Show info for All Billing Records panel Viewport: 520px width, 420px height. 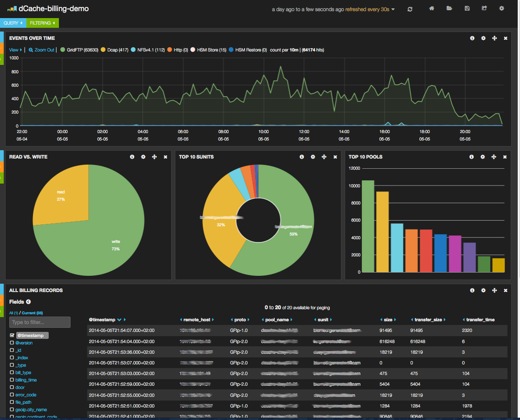tap(472, 290)
